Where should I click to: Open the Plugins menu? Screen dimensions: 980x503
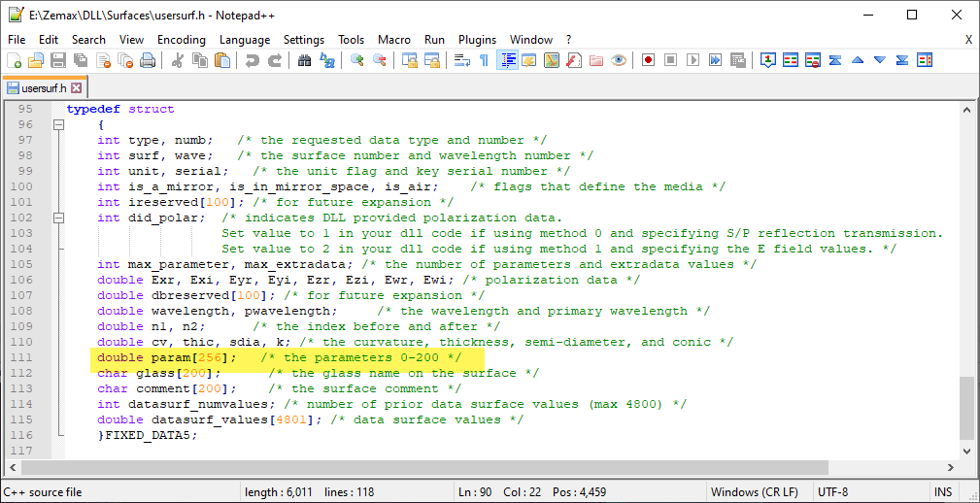pyautogui.click(x=478, y=40)
